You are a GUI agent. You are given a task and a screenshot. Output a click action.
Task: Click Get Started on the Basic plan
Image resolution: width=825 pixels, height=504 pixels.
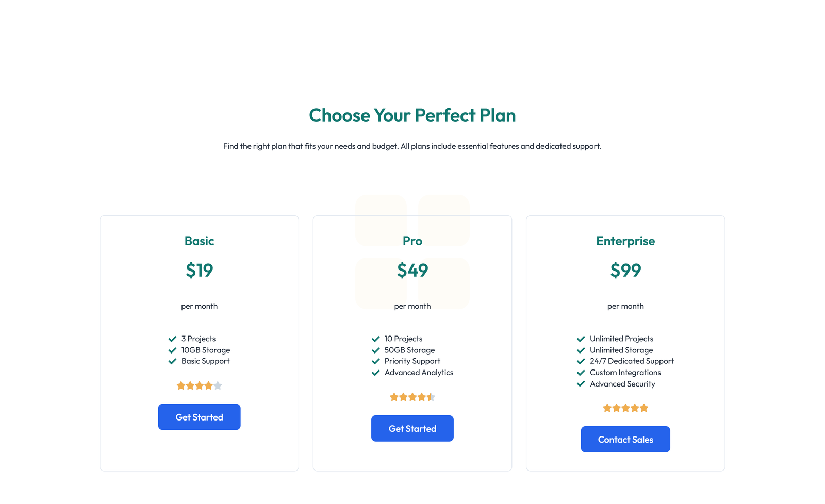click(199, 417)
